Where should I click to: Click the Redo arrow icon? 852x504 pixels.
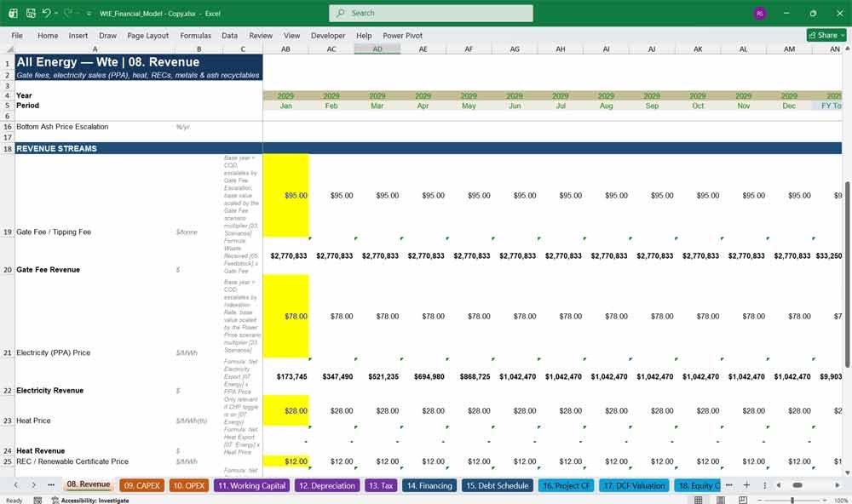tap(68, 13)
